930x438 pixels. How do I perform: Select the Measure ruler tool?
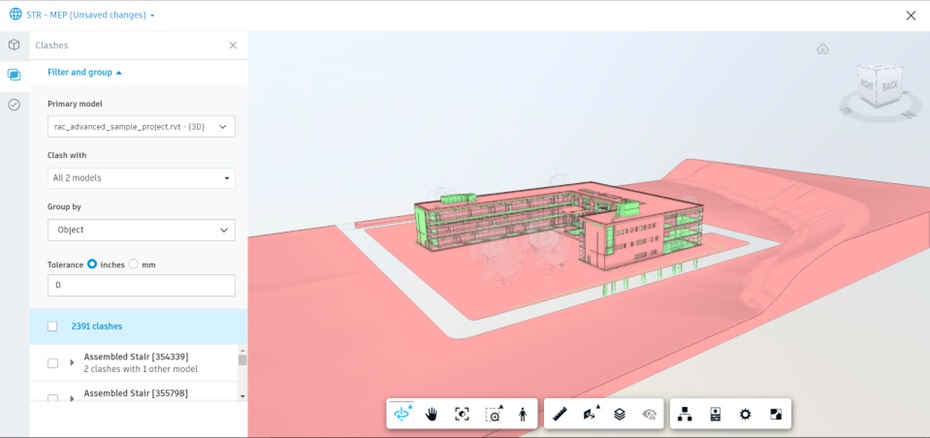tap(560, 414)
